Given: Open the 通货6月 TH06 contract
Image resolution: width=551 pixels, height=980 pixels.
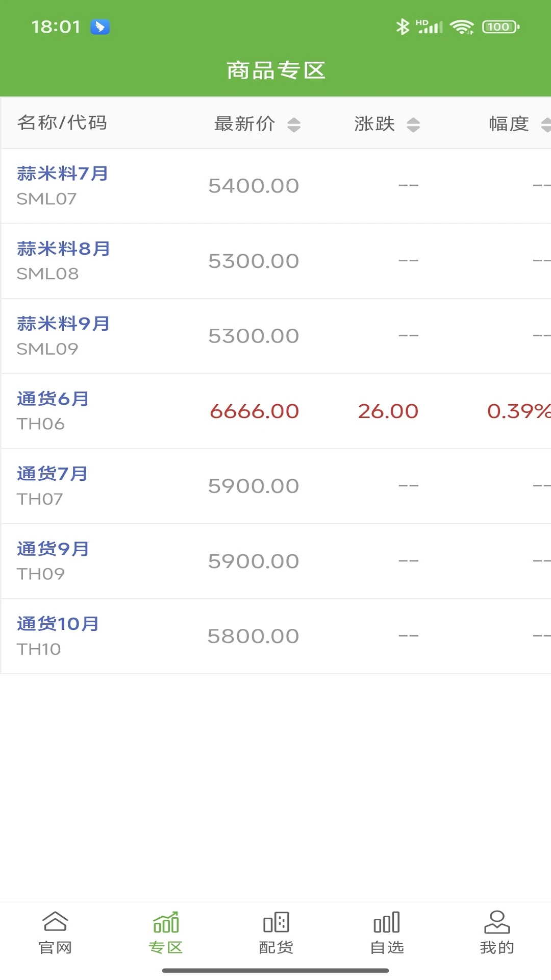Looking at the screenshot, I should (52, 410).
